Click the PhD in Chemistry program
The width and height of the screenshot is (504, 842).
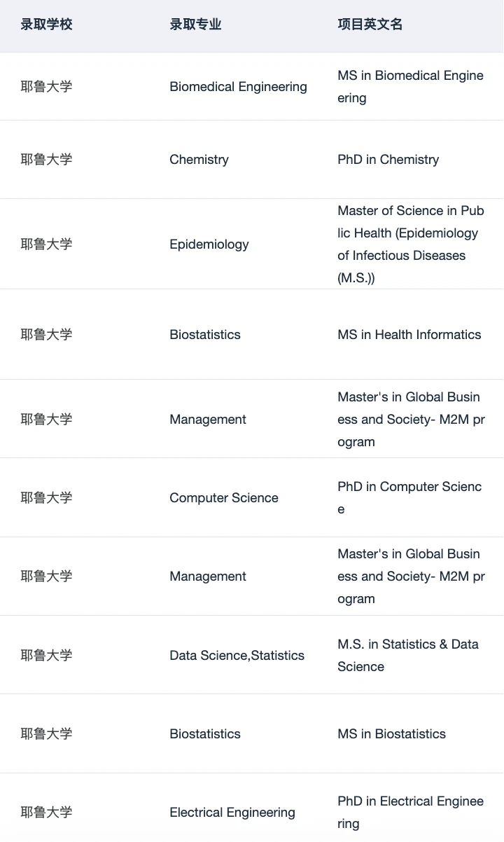(x=388, y=160)
